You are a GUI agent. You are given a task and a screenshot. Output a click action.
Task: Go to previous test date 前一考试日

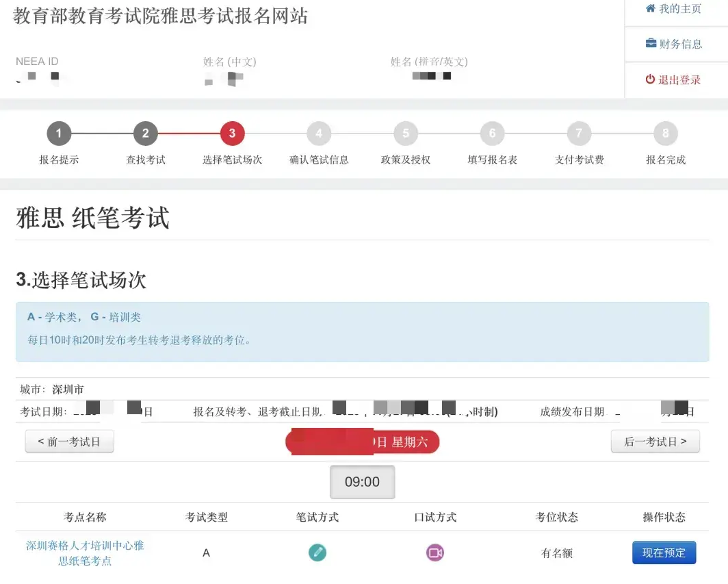point(69,442)
